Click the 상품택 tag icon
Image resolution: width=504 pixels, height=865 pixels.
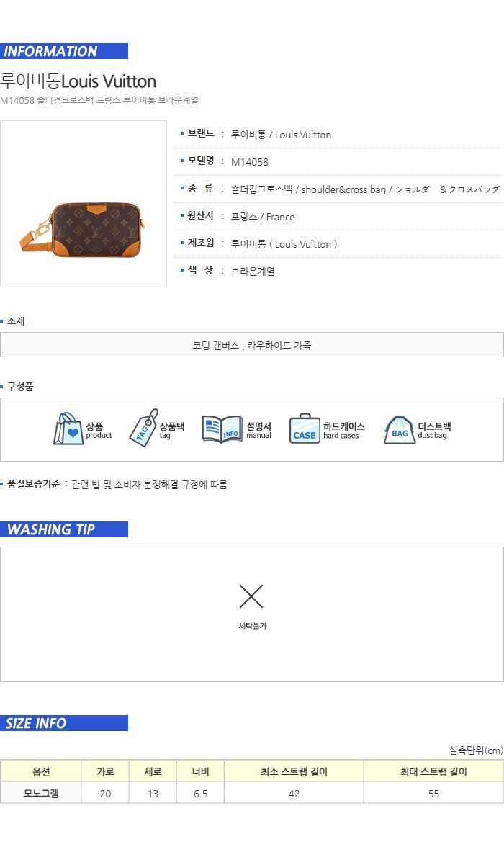click(x=143, y=429)
